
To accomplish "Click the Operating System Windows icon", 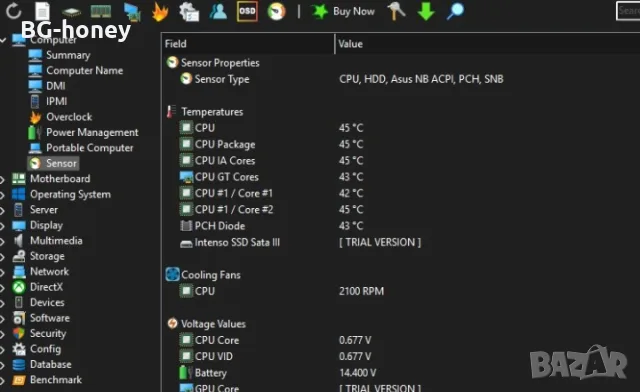I will [x=19, y=194].
